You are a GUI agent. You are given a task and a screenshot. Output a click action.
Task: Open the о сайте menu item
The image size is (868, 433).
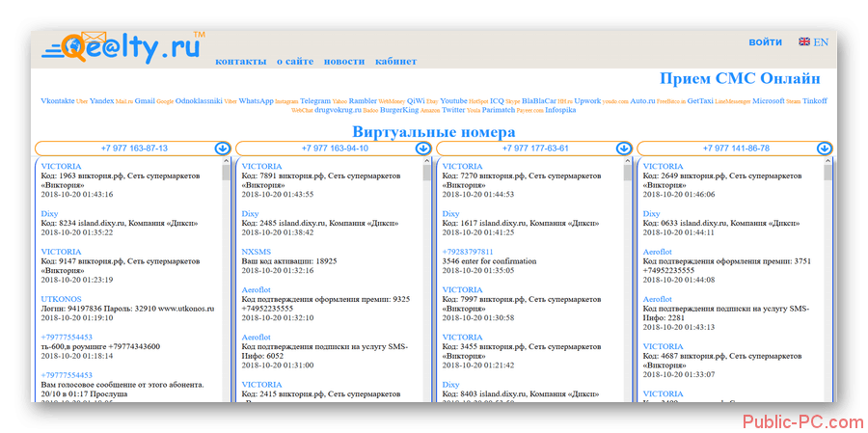point(295,62)
